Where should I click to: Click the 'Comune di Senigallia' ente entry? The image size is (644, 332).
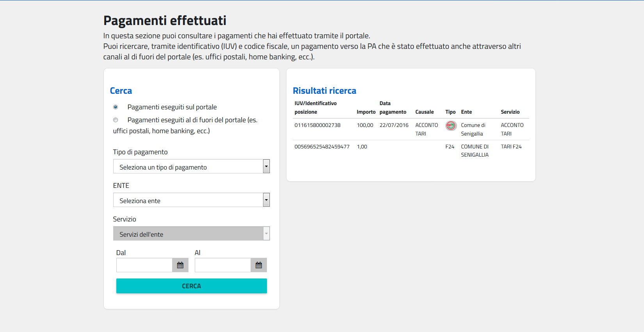tap(473, 129)
